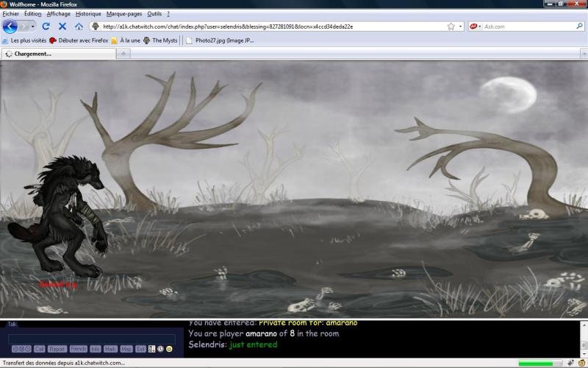Screen dimensions: 588x368
Task: Open the Historique menu
Action: click(88, 13)
